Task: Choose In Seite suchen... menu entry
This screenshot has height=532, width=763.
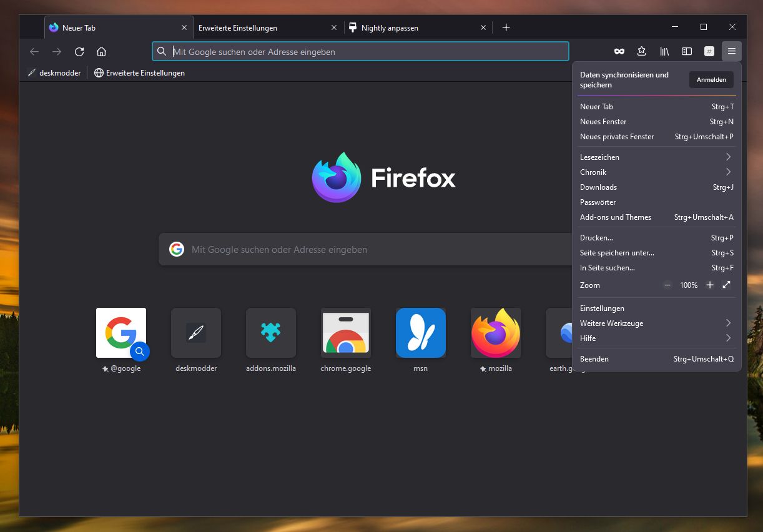Action: coord(656,268)
